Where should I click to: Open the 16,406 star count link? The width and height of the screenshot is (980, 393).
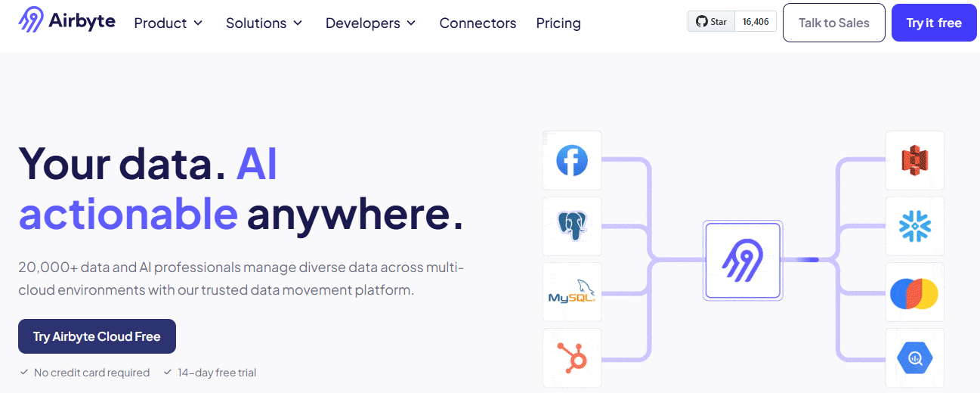pos(756,22)
